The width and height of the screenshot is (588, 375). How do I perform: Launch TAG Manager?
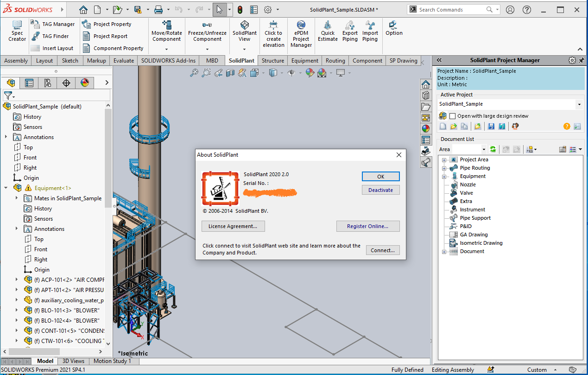tap(53, 24)
